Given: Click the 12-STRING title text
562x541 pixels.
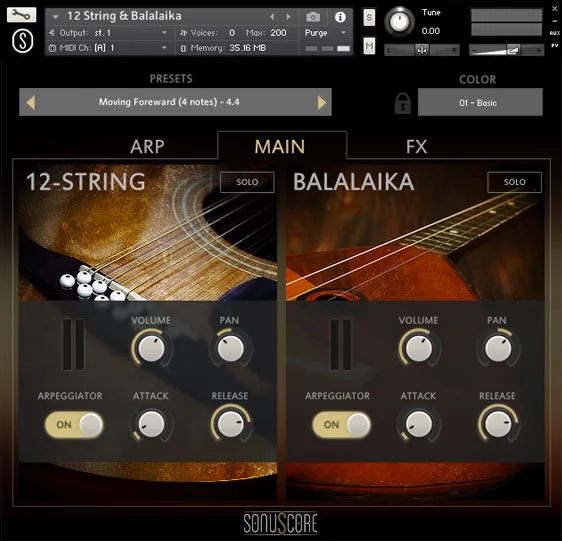Looking at the screenshot, I should [86, 181].
